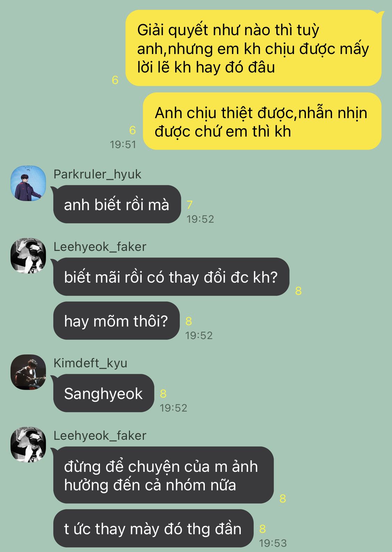Tap the Leehyeok_faker name above 'đừng để chuyện'
392x552 pixels.
[100, 435]
